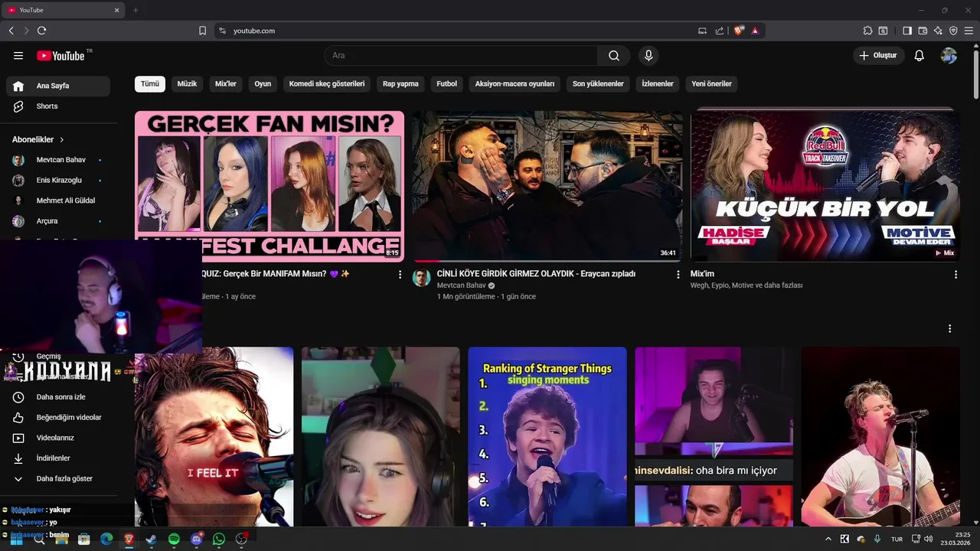Reload the page
The height and width of the screenshot is (551, 980).
coord(41,31)
